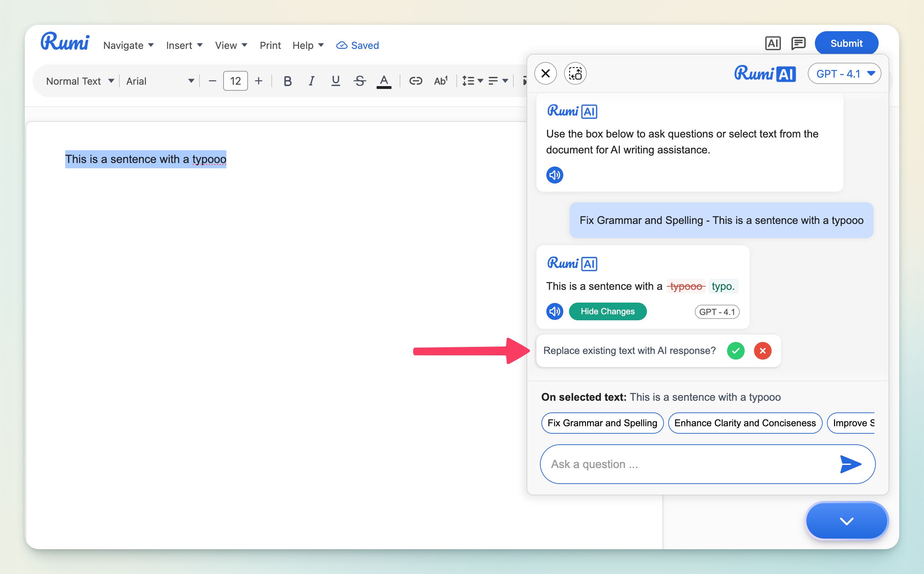The image size is (924, 574).
Task: Click the insert link icon
Action: (x=415, y=81)
